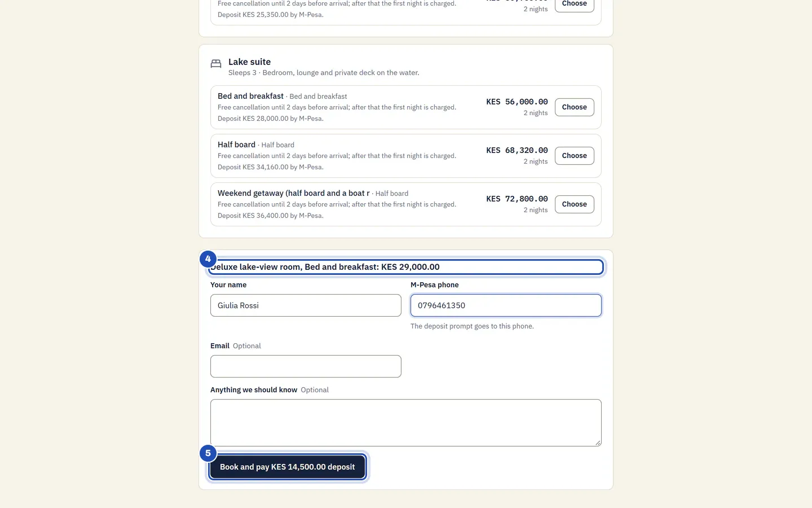Viewport: 812px width, 508px height.
Task: Click the bed icon beside Lake suite
Action: click(x=216, y=64)
